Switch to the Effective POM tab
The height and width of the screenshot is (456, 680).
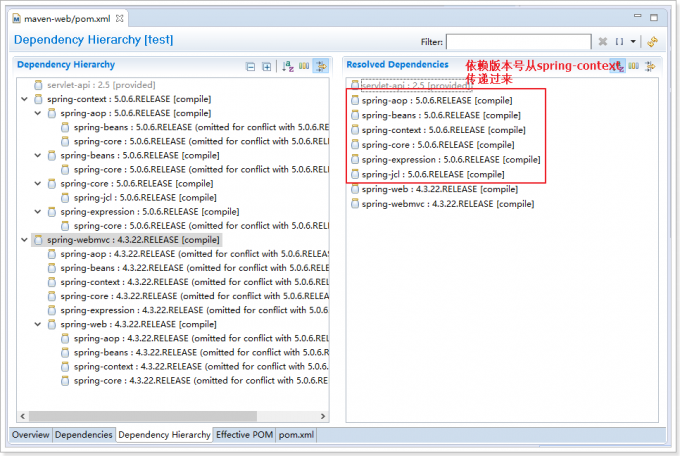(x=243, y=435)
